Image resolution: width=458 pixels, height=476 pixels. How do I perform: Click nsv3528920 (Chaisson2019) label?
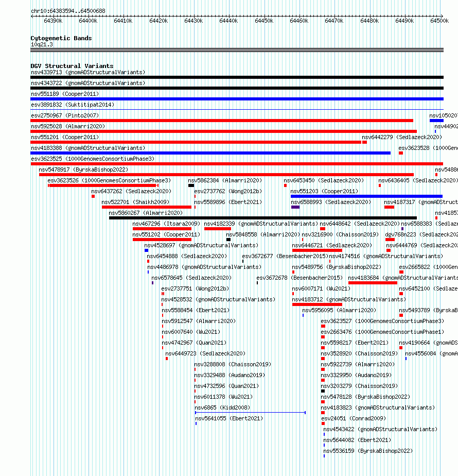tap(359, 354)
